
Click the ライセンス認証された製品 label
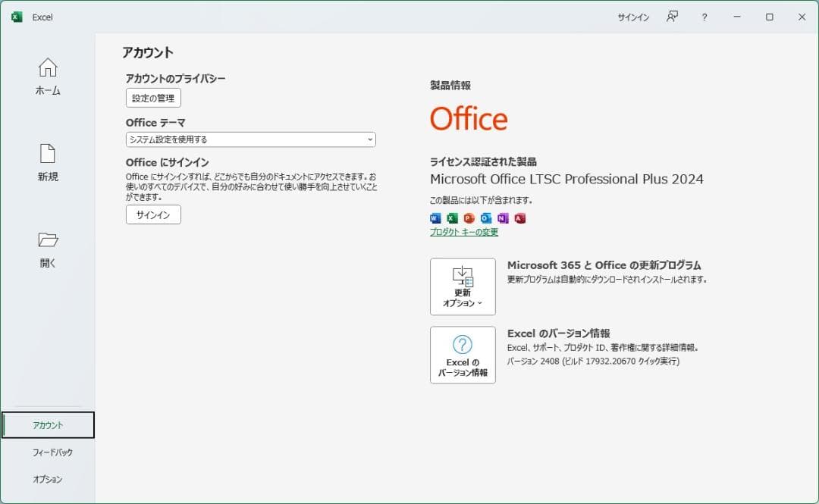pyautogui.click(x=483, y=161)
